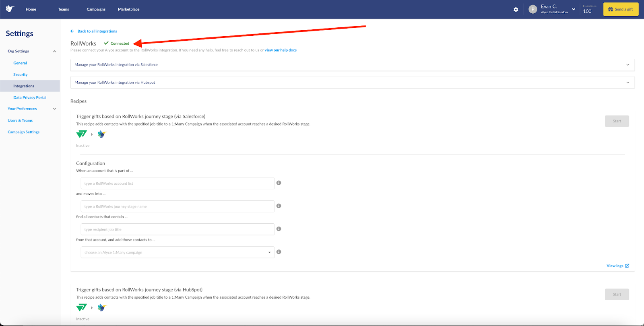644x326 pixels.
Task: Focus the RollWorks account list field
Action: (x=178, y=184)
